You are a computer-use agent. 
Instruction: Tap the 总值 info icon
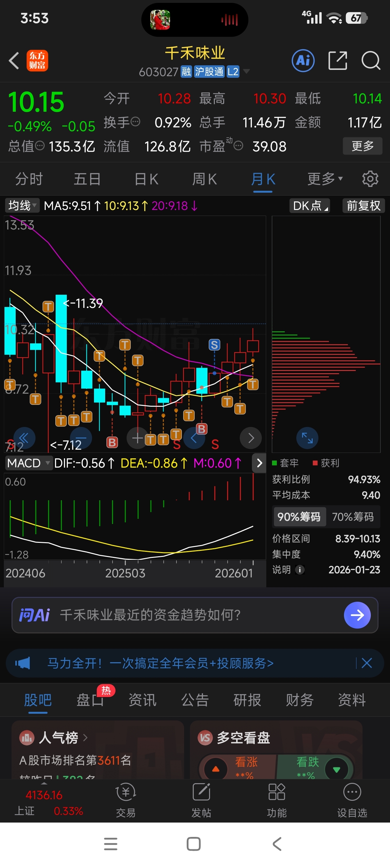tap(40, 146)
